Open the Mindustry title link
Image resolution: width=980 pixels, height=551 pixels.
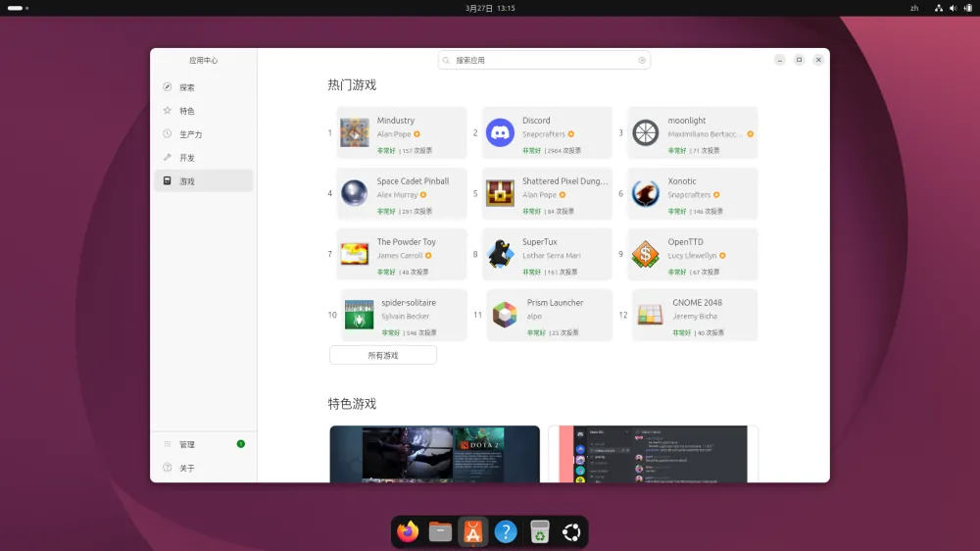(x=396, y=120)
